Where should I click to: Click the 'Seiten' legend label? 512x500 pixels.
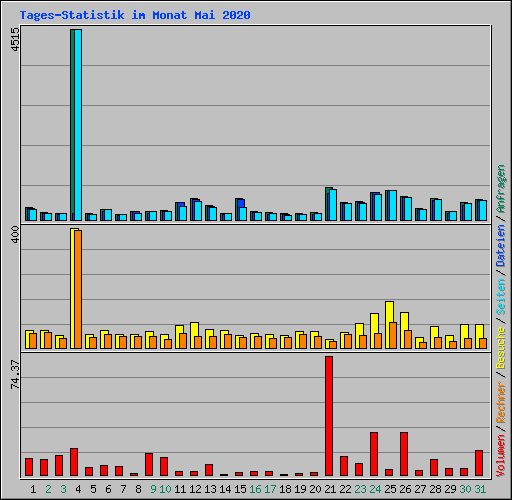pos(500,297)
